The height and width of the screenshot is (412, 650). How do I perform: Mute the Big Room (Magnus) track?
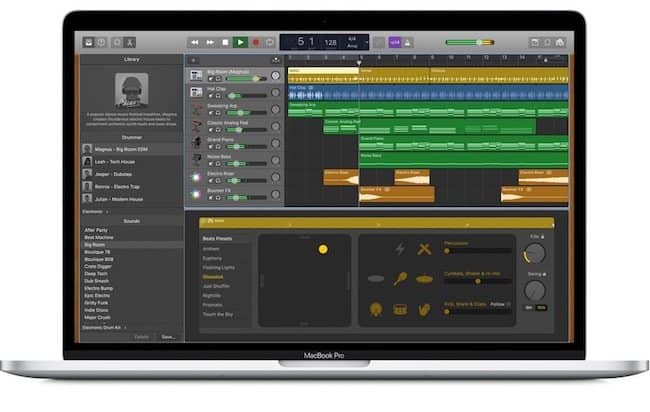[211, 79]
